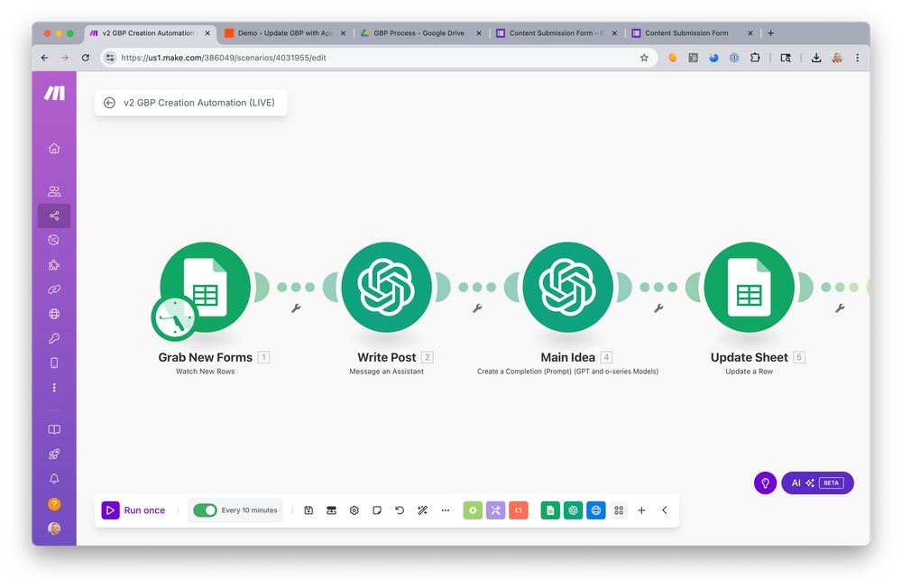The image size is (902, 588).
Task: Open the Chrome extensions puzzle icon
Action: pos(755,58)
